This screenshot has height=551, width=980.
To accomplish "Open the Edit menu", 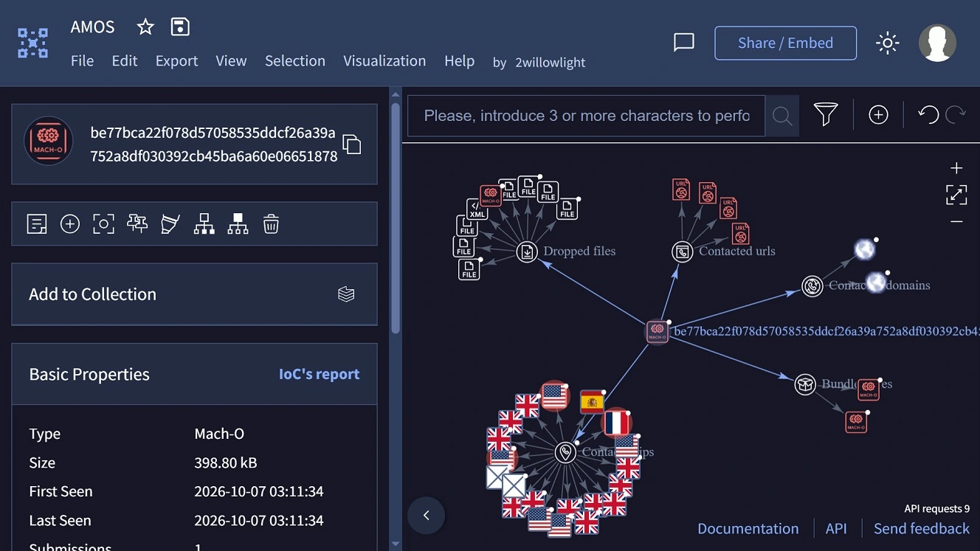I will [x=125, y=61].
